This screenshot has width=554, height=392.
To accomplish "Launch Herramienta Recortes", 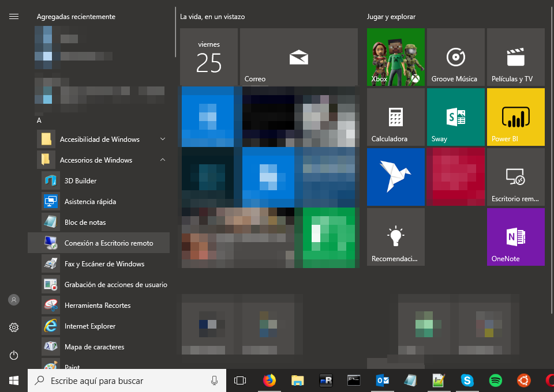I will pos(99,306).
